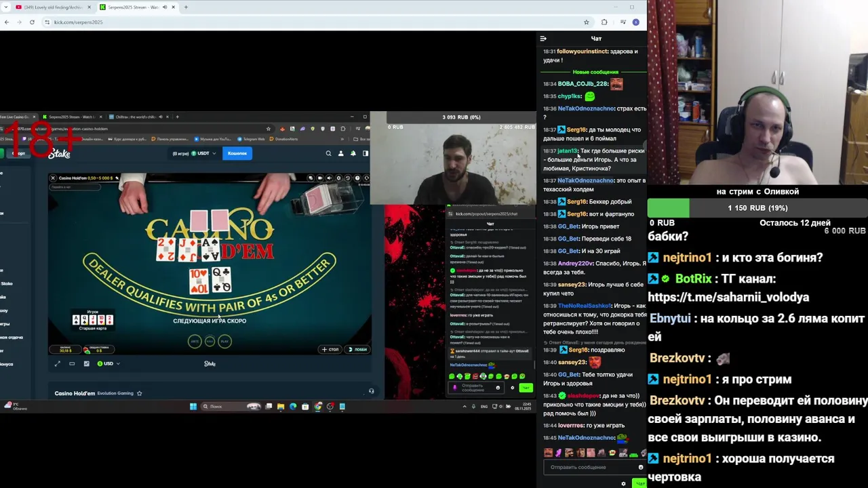The width and height of the screenshot is (868, 488).
Task: Open followyourinstinct user profile in chat
Action: click(x=582, y=52)
